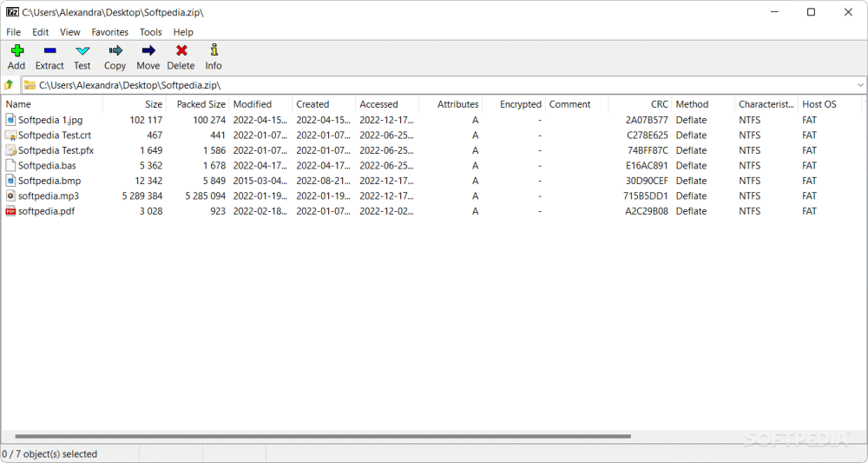Select the Softpedia Test.pfx file name
Image resolution: width=868 pixels, height=463 pixels.
click(56, 150)
